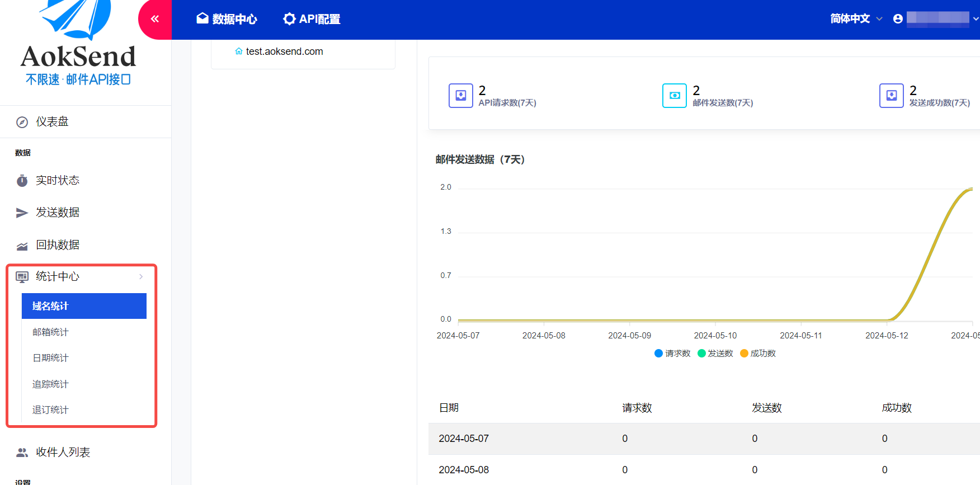Collapse the sidebar with the double-chevron button

click(x=155, y=19)
